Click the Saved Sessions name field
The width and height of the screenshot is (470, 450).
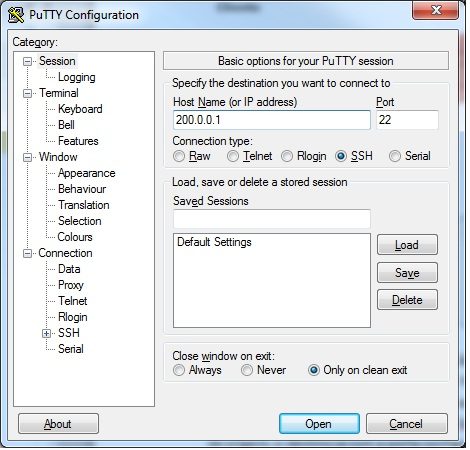pyautogui.click(x=272, y=219)
